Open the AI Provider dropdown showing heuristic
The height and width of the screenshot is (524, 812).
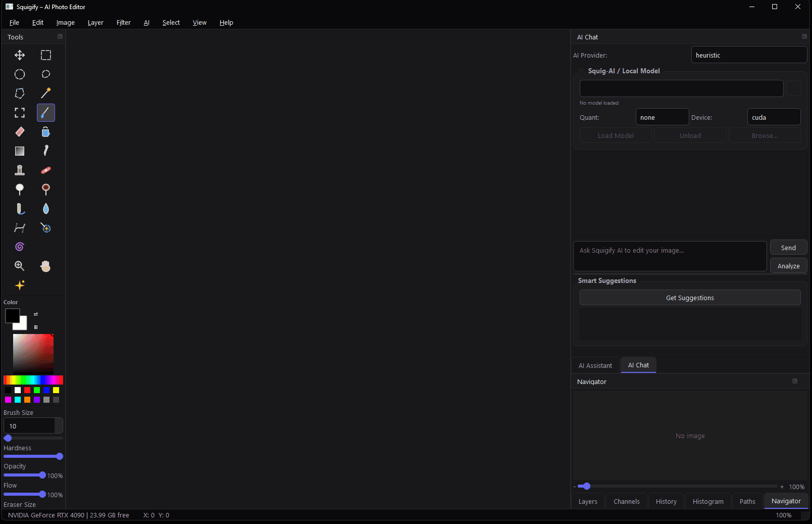749,55
